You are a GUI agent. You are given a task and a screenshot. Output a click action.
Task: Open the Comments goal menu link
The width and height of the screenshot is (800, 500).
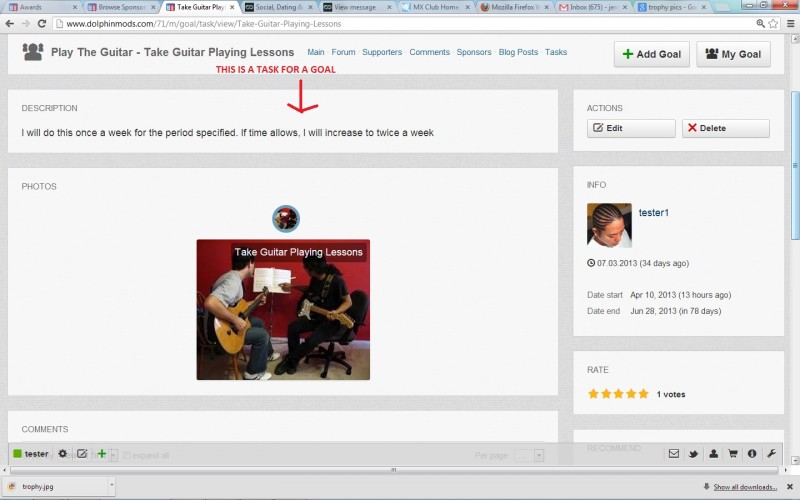point(430,52)
